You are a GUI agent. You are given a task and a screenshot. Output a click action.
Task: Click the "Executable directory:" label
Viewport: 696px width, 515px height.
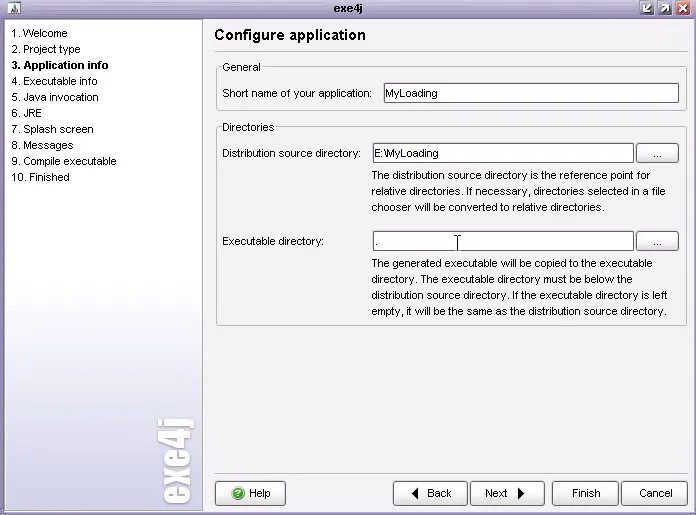point(273,241)
